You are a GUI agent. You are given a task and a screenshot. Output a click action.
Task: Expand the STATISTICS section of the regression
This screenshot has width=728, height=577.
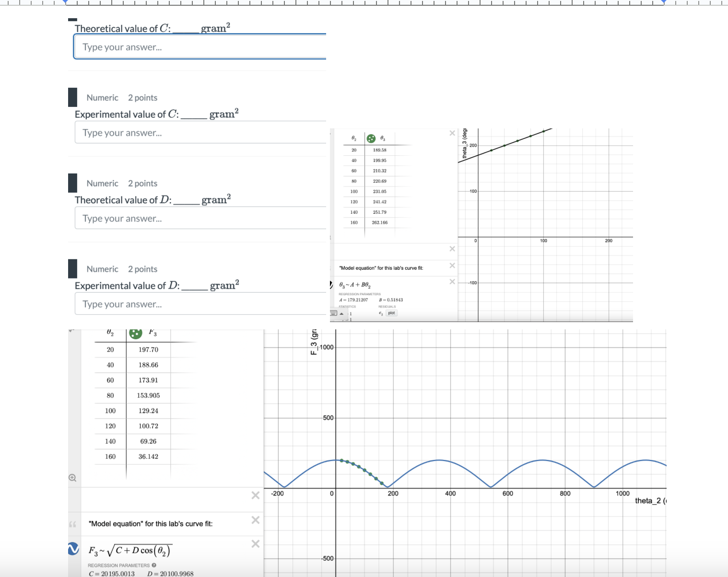pyautogui.click(x=348, y=306)
